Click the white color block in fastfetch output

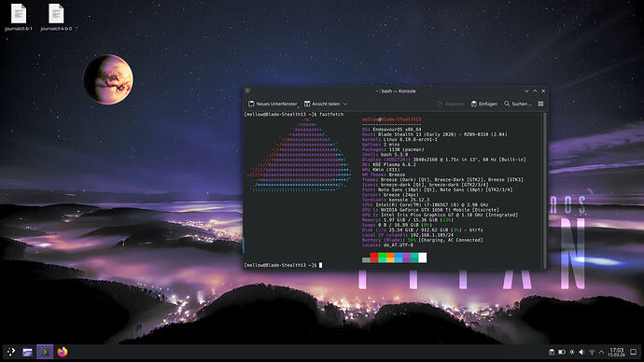click(422, 258)
